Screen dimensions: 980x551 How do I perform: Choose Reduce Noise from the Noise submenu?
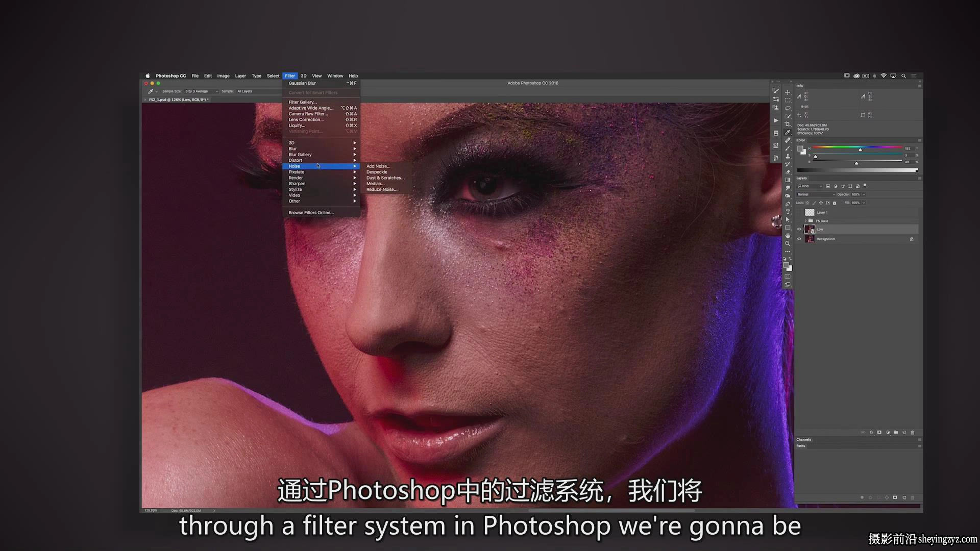[381, 190]
